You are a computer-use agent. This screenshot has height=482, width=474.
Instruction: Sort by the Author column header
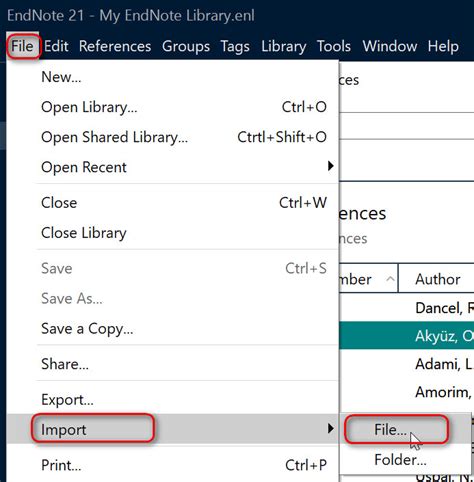(x=437, y=279)
